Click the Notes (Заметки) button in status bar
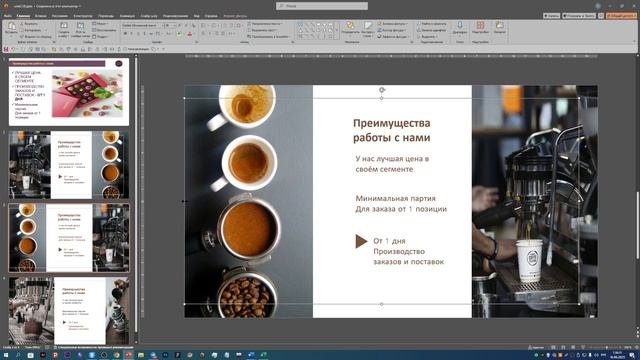This screenshot has width=640, height=360. pos(536,347)
